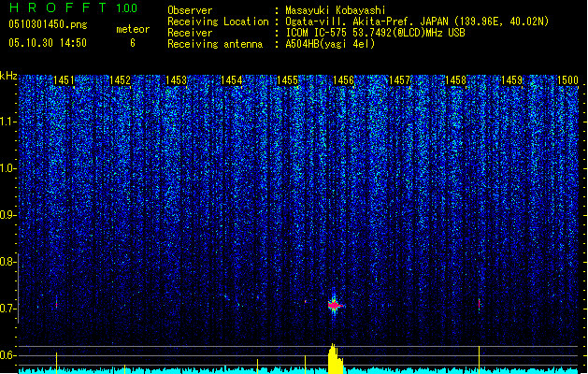Click the 1453 time axis label
Image resolution: width=588 pixels, height=374 pixels.
pyautogui.click(x=176, y=80)
